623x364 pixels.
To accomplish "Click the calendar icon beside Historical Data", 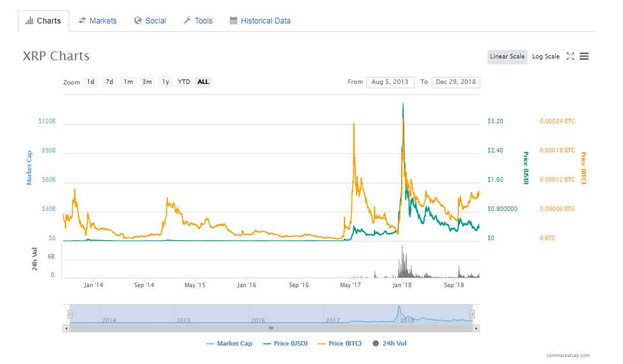I will pyautogui.click(x=234, y=20).
